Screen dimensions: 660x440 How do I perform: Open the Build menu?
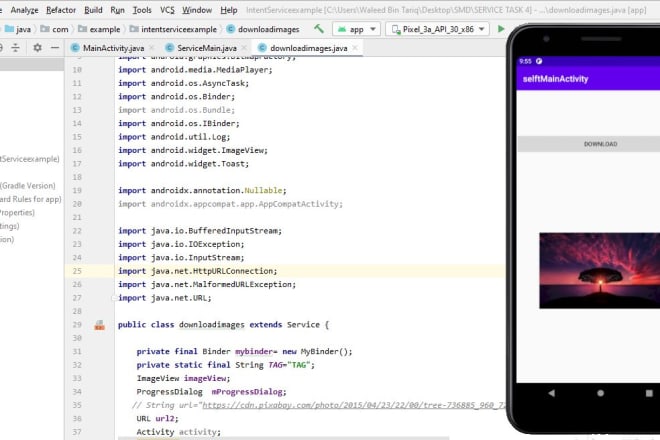93,10
